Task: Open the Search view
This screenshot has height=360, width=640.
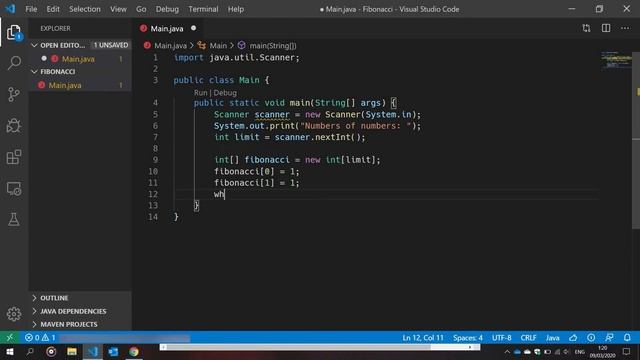Action: pos(14,63)
